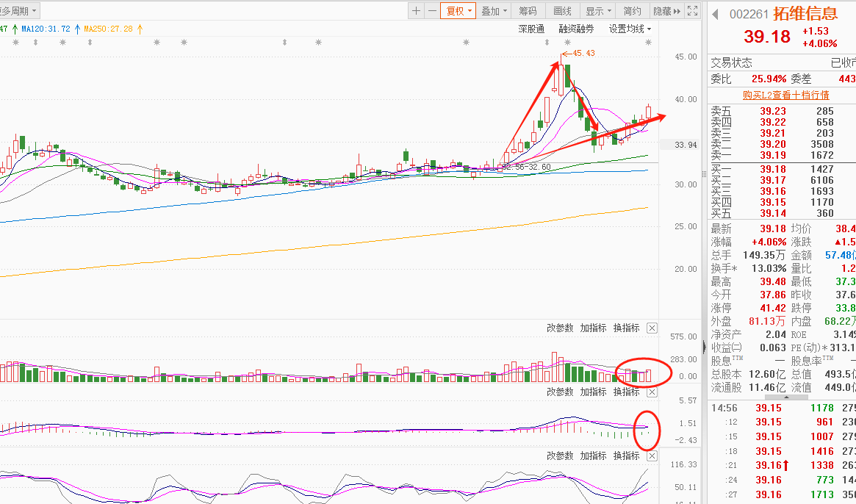Click the 今开 37.86 value
Viewport: 856px width, 504px height.
point(773,295)
